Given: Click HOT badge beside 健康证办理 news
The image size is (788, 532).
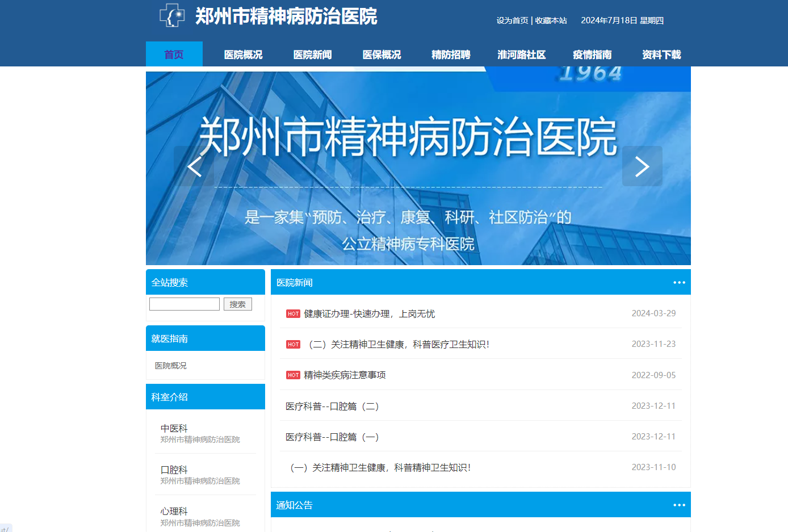Looking at the screenshot, I should coord(293,314).
